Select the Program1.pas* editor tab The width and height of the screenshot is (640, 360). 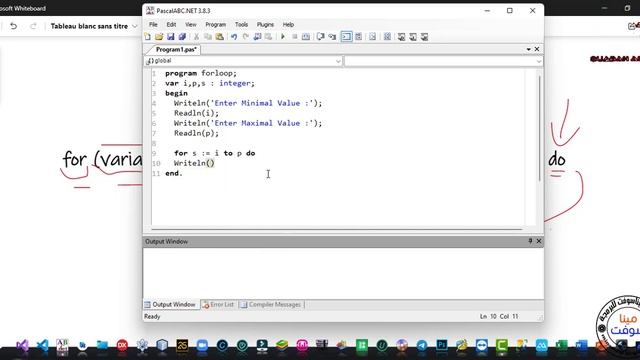pyautogui.click(x=175, y=49)
